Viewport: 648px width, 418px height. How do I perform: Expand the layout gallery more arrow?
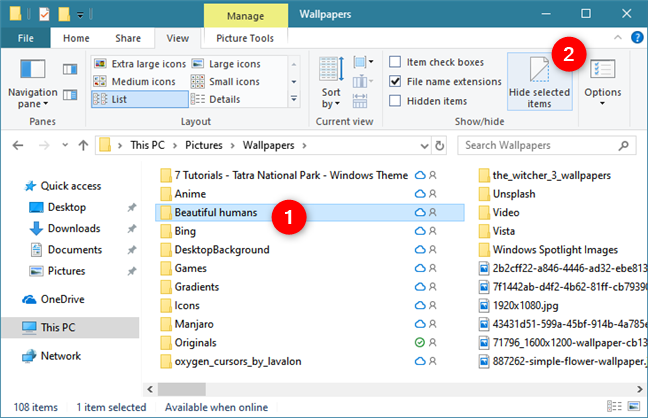[x=294, y=99]
